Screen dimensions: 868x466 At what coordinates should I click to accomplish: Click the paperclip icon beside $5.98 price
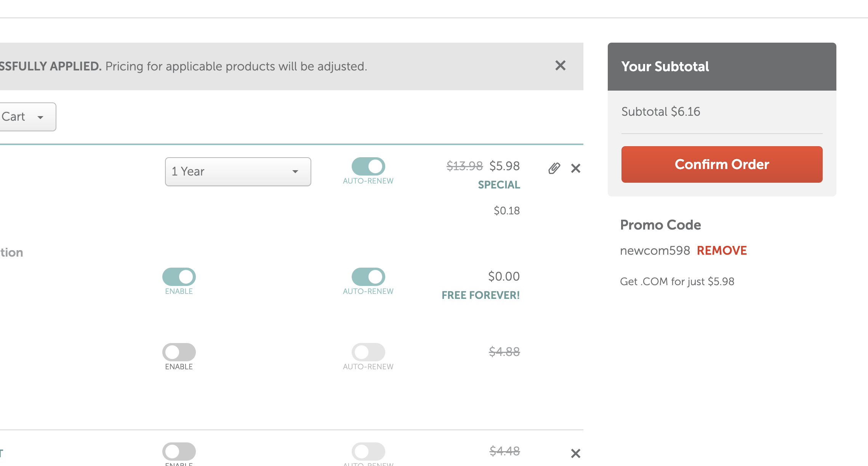click(x=554, y=168)
